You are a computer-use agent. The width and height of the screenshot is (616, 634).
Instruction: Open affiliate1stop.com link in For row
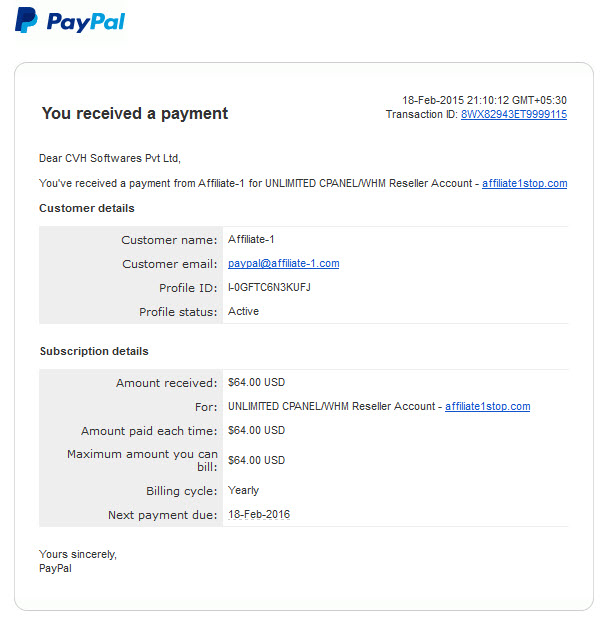pos(487,406)
